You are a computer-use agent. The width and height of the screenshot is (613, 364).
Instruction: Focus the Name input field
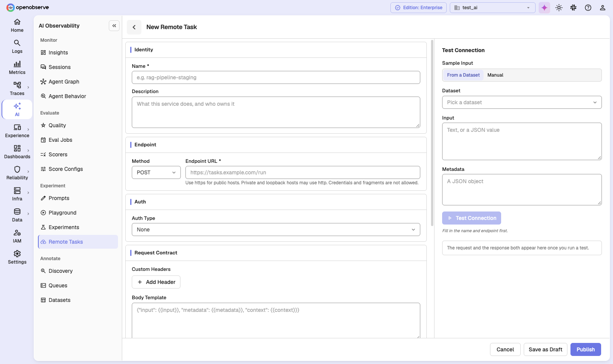(276, 77)
